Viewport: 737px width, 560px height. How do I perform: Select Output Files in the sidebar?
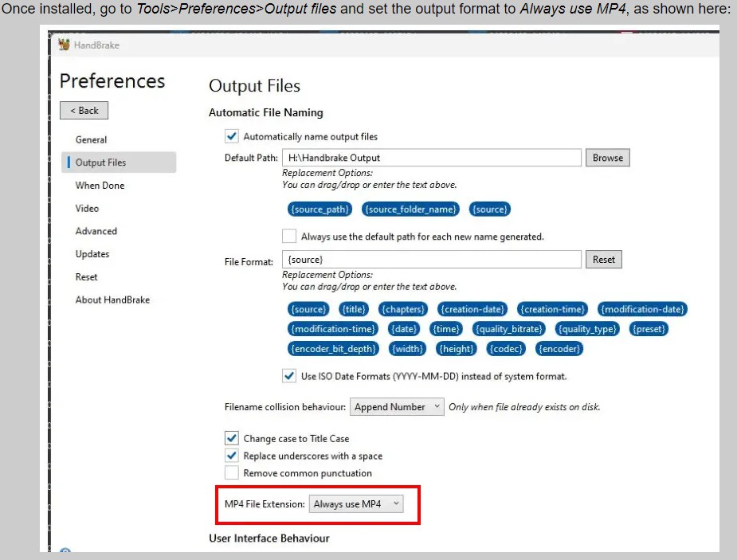tap(119, 162)
